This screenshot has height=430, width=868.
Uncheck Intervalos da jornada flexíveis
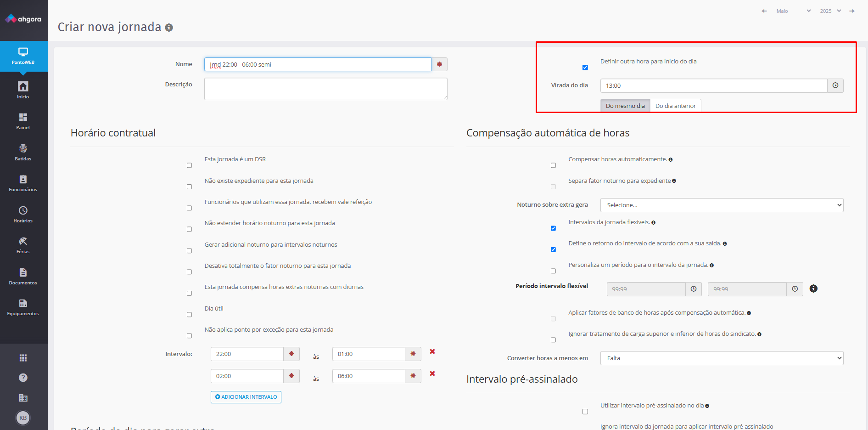553,228
